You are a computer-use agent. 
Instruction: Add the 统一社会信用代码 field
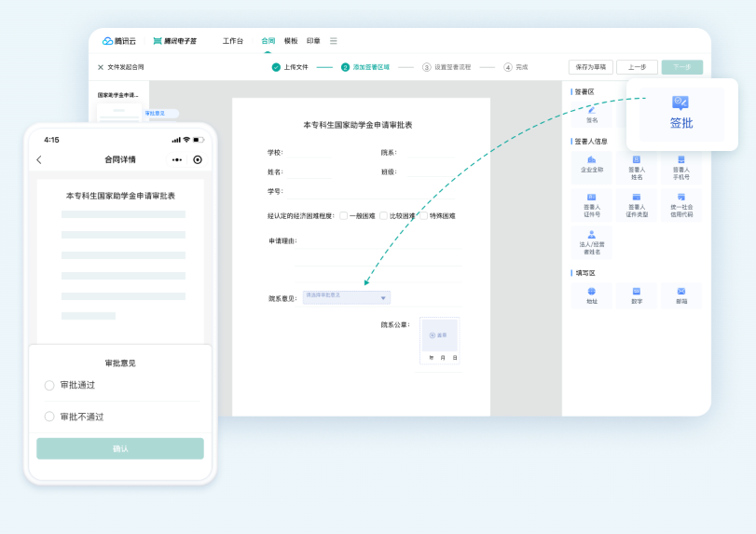tap(681, 202)
